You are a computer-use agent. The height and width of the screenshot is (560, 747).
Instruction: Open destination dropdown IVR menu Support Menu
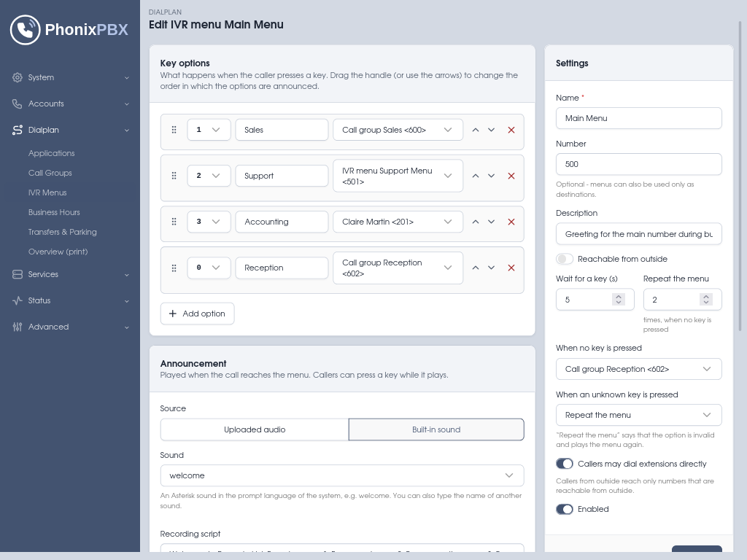click(398, 176)
